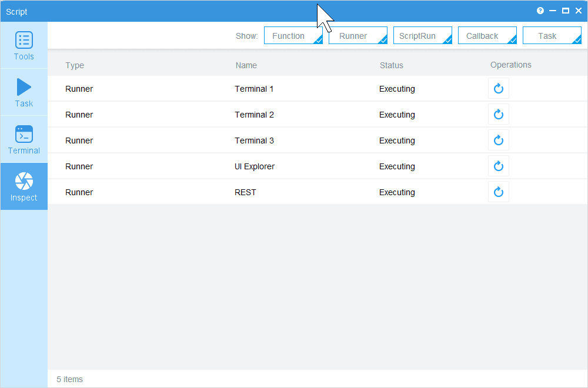Click Runner type cell in REST row

(79, 192)
